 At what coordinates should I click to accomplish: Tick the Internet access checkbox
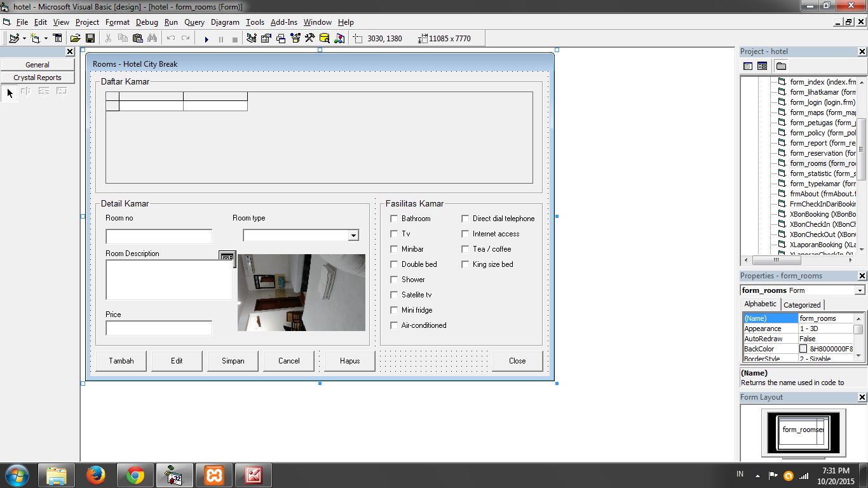(x=466, y=234)
